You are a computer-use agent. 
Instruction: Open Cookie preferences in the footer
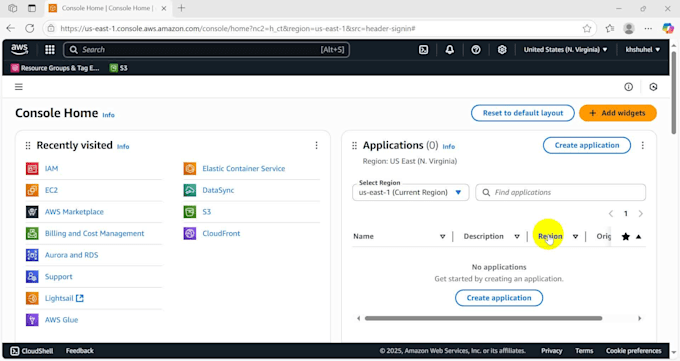pyautogui.click(x=634, y=351)
